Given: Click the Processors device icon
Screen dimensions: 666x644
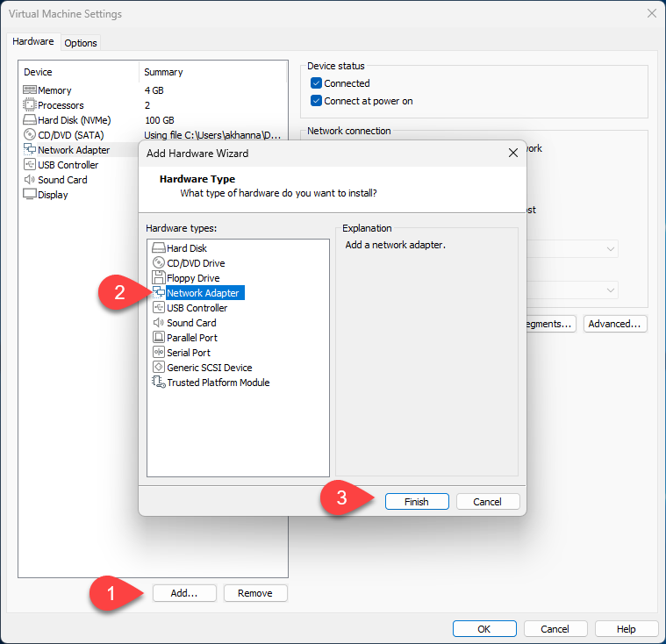Looking at the screenshot, I should (29, 104).
